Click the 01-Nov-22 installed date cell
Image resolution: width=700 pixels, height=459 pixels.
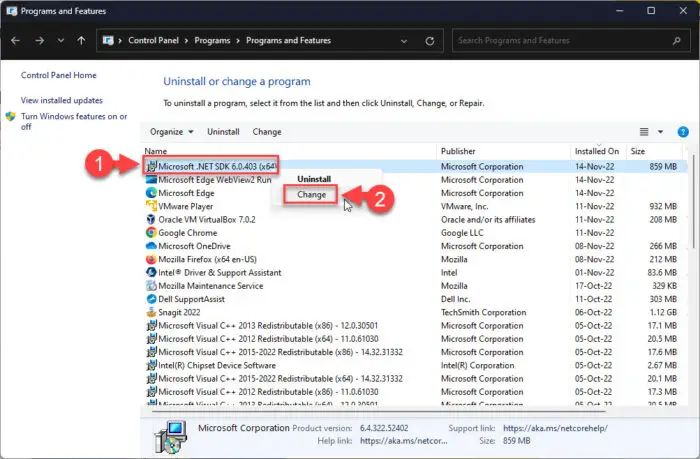594,272
